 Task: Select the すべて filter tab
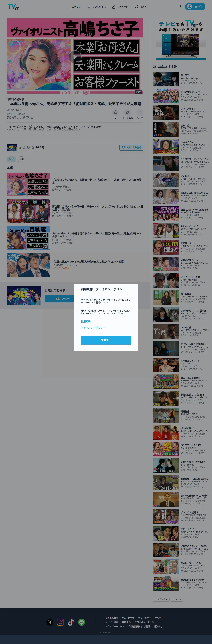pos(11,159)
